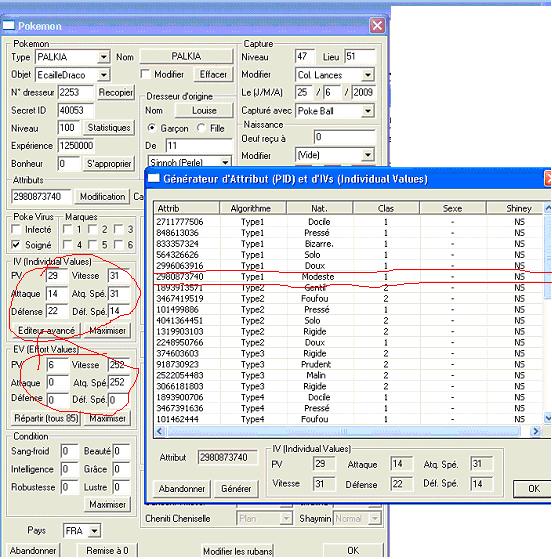
Task: Click the capture Niveau field 47
Action: coord(305,56)
